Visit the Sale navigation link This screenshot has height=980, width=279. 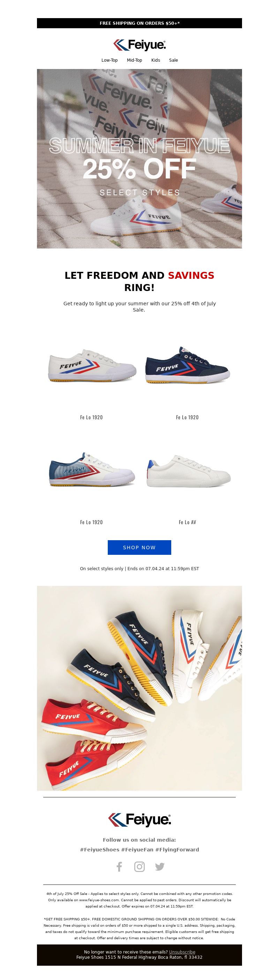tap(174, 60)
